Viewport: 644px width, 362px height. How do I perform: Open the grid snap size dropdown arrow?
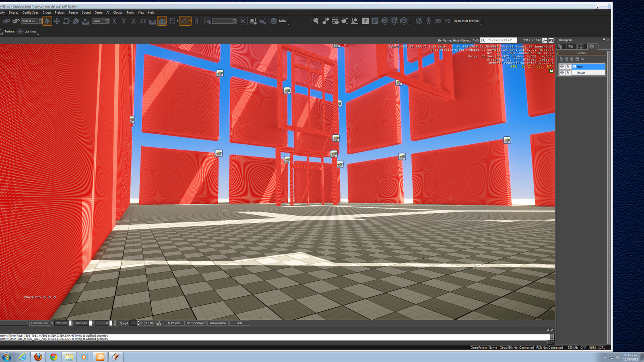[x=178, y=21]
